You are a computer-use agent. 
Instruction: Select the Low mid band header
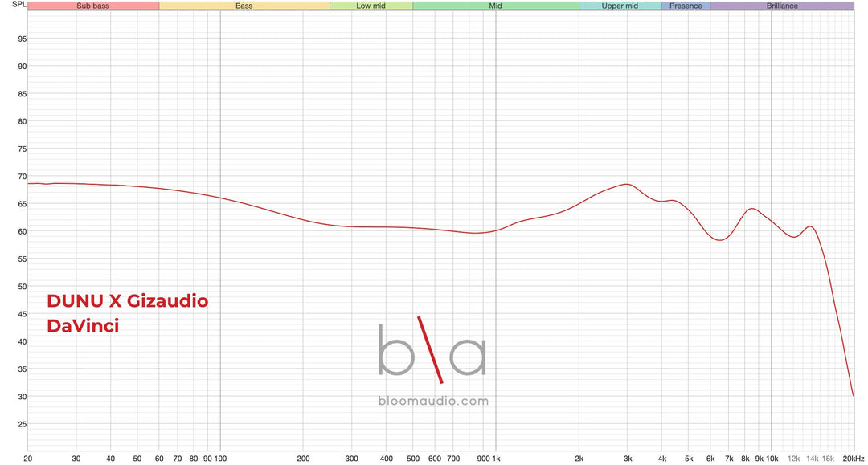click(371, 6)
